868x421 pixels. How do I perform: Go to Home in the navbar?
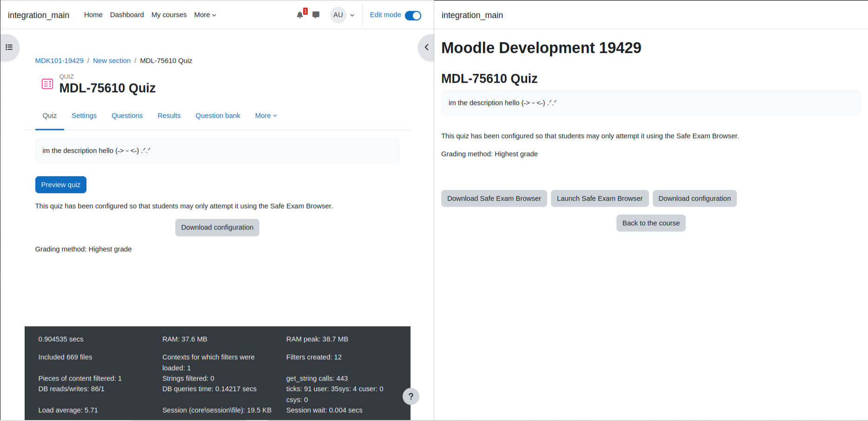93,15
